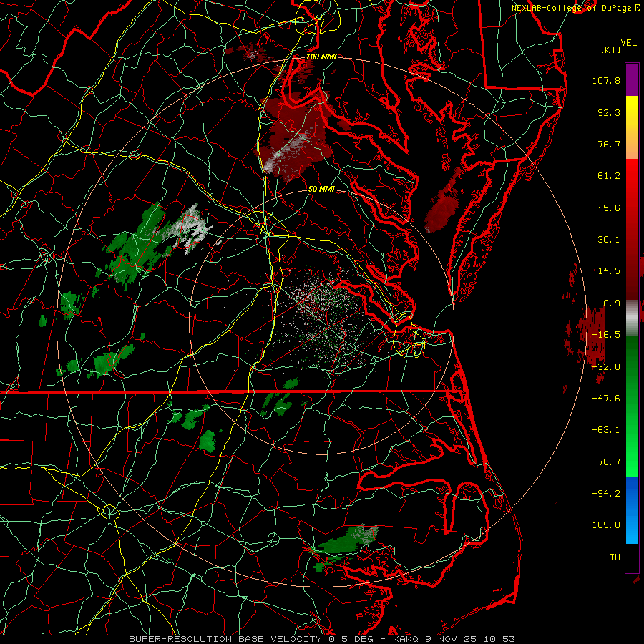Select the 100 NMI range ring label
Screen dimensions: 644x644
click(x=321, y=57)
